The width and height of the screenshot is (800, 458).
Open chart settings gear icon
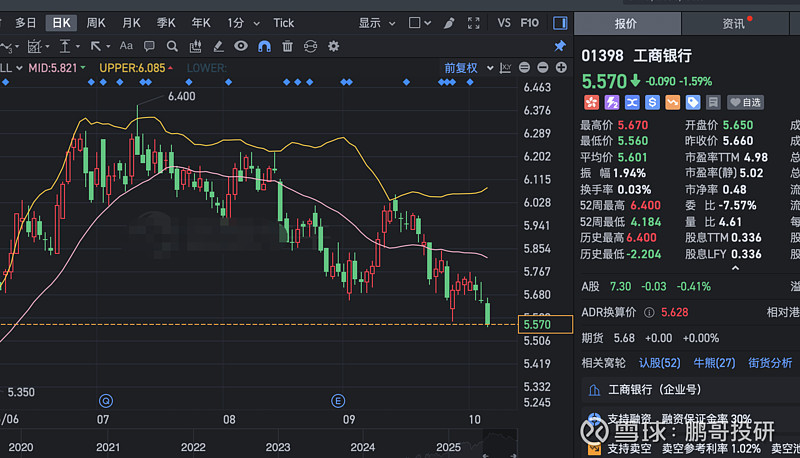coord(333,46)
